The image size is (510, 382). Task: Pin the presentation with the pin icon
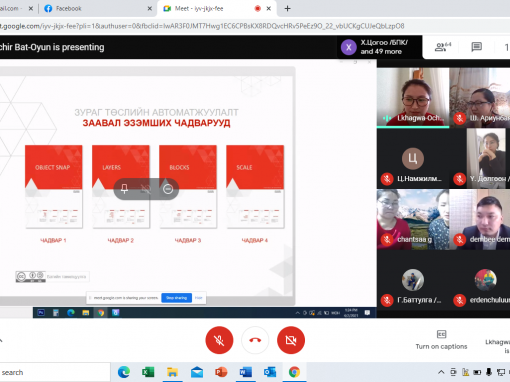124,189
